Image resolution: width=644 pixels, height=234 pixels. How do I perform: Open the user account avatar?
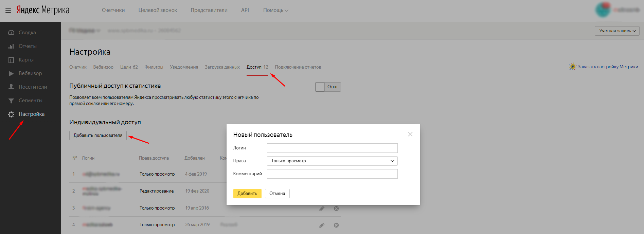pyautogui.click(x=603, y=10)
